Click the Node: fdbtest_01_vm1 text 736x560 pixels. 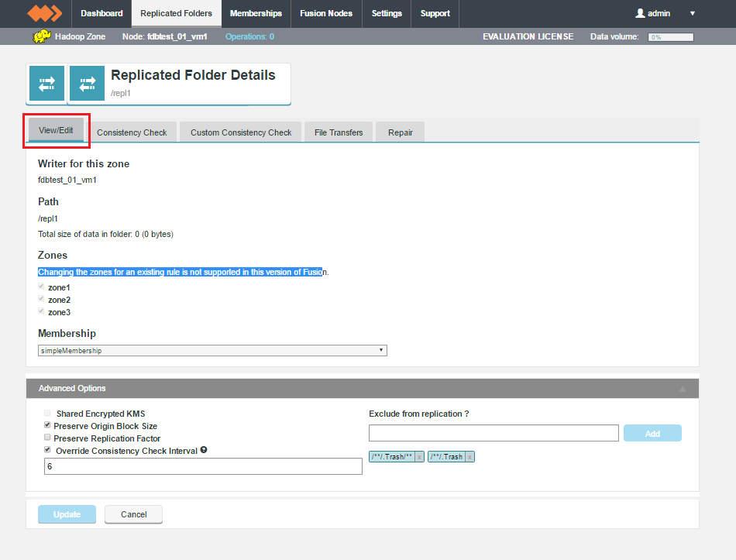click(x=165, y=36)
